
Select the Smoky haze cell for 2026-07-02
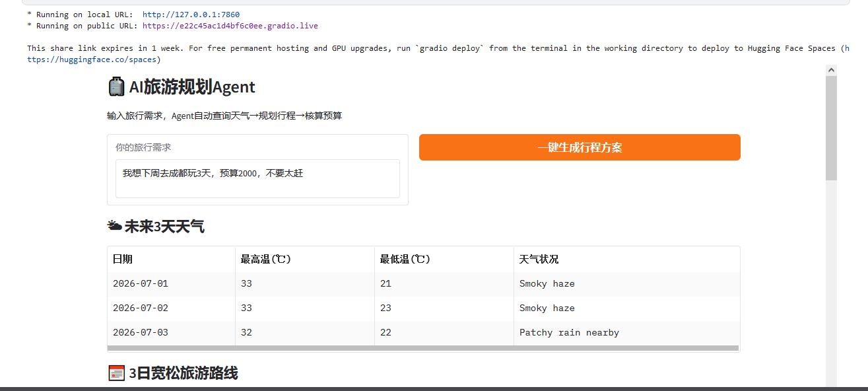coord(626,308)
